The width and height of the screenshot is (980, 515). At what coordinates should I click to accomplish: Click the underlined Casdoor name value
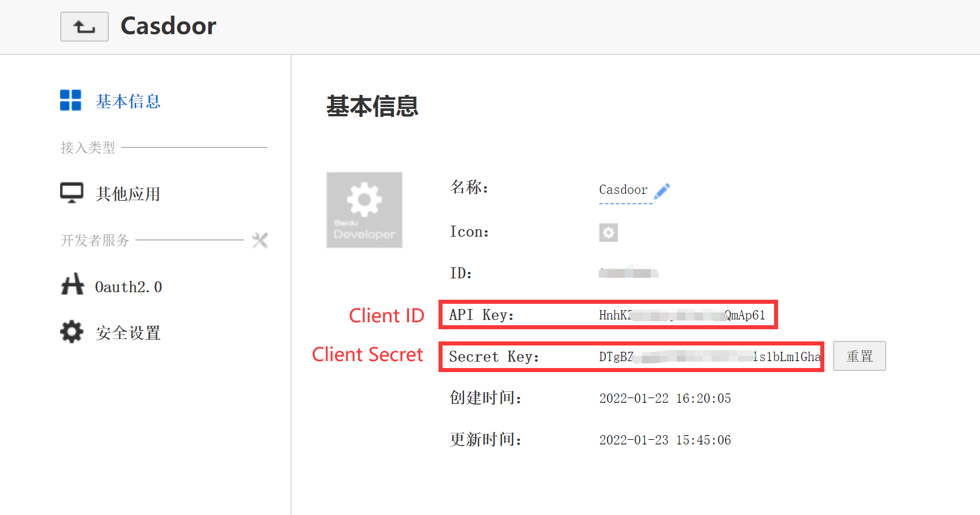(x=623, y=190)
